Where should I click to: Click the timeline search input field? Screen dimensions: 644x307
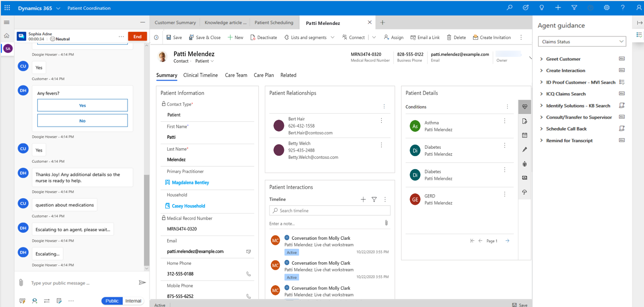click(x=329, y=210)
